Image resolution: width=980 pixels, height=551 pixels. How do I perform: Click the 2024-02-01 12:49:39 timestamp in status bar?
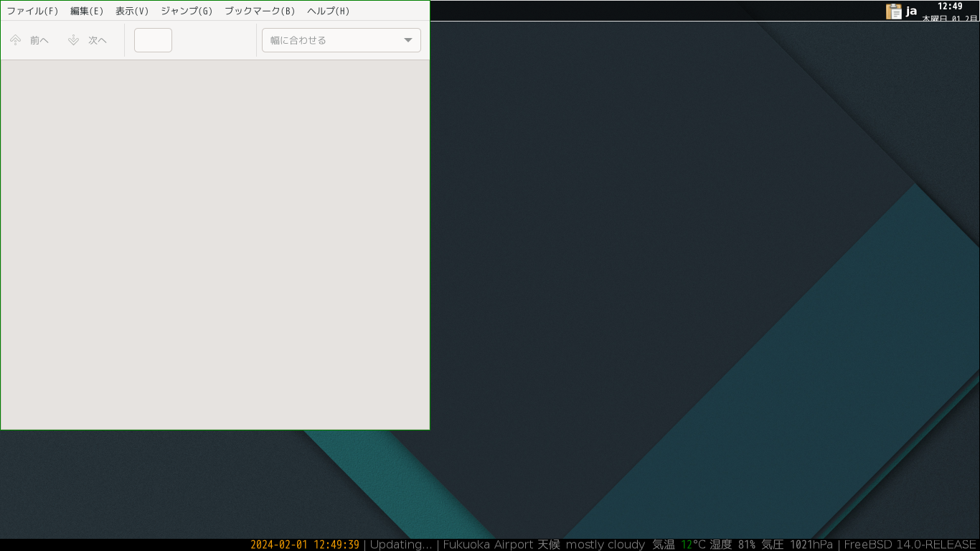305,545
